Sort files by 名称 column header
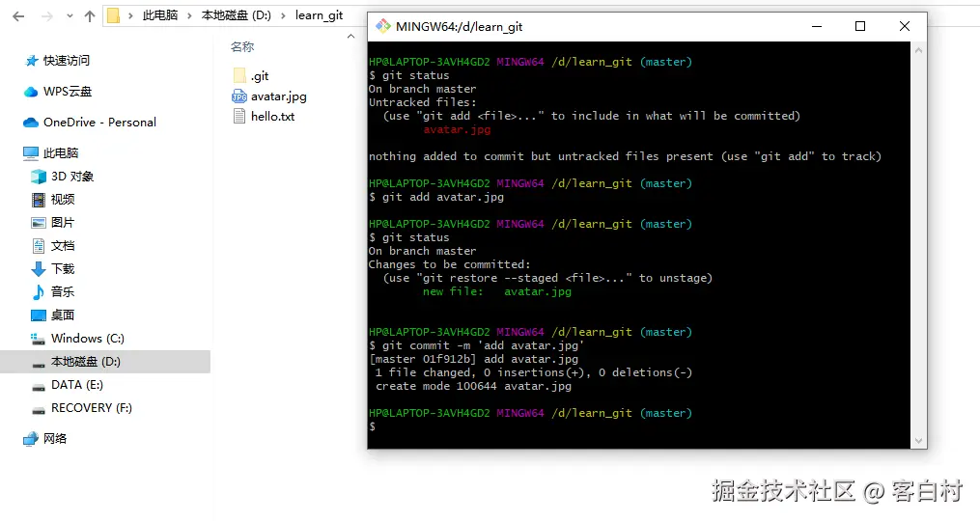980x521 pixels. [x=242, y=47]
